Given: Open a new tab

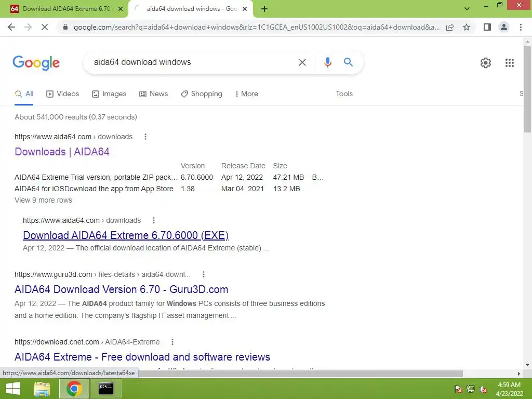Looking at the screenshot, I should click(x=264, y=9).
